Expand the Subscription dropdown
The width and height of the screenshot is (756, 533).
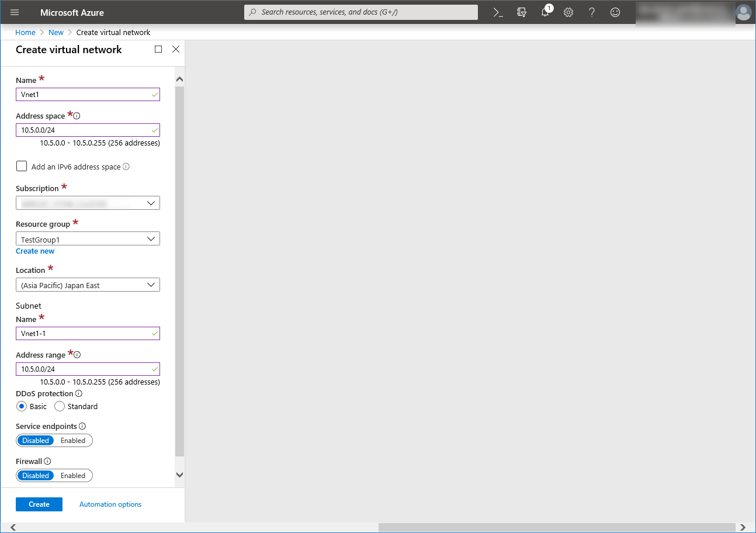click(88, 203)
